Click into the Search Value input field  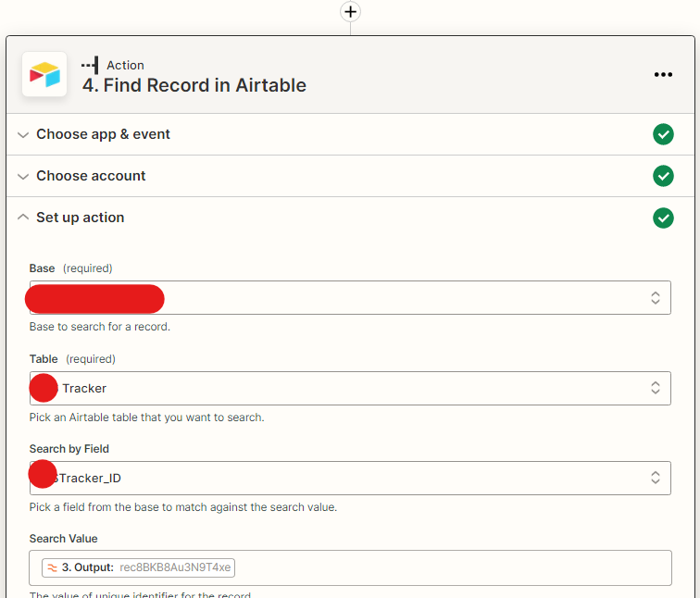[350, 567]
